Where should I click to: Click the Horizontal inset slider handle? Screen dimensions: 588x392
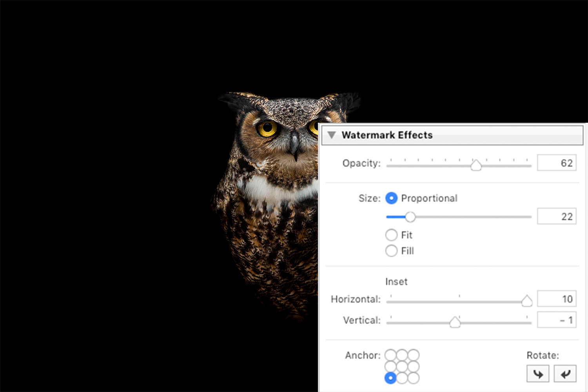pyautogui.click(x=527, y=301)
